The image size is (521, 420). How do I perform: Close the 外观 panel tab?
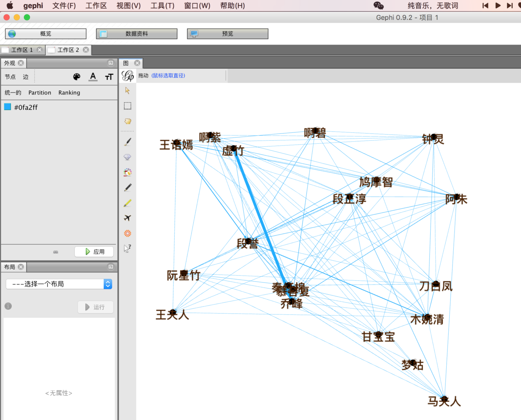click(x=21, y=63)
